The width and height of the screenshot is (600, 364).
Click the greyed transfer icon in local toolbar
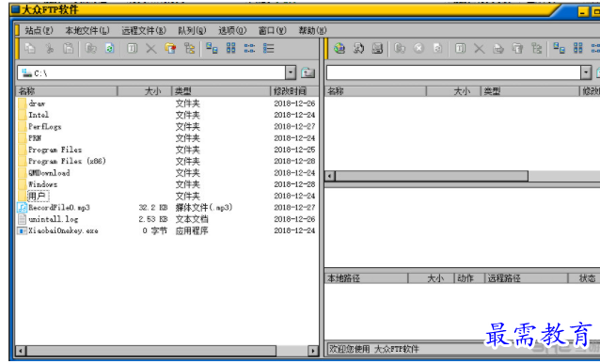tap(90, 49)
